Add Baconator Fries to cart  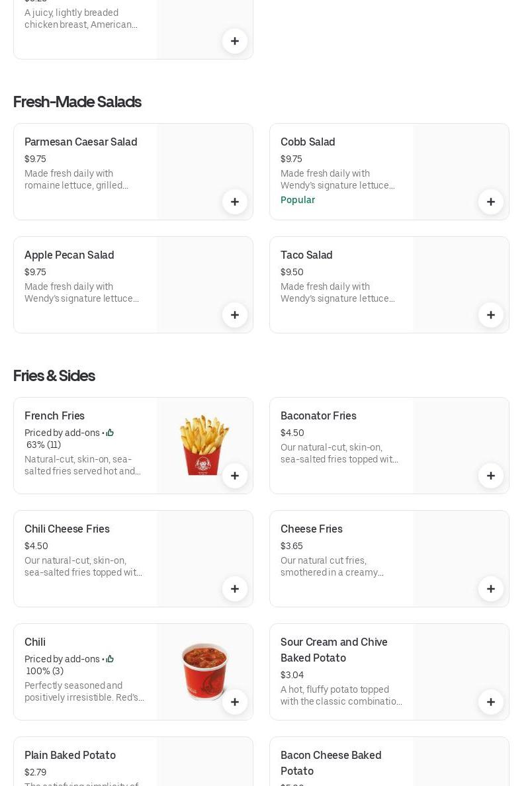click(x=491, y=476)
